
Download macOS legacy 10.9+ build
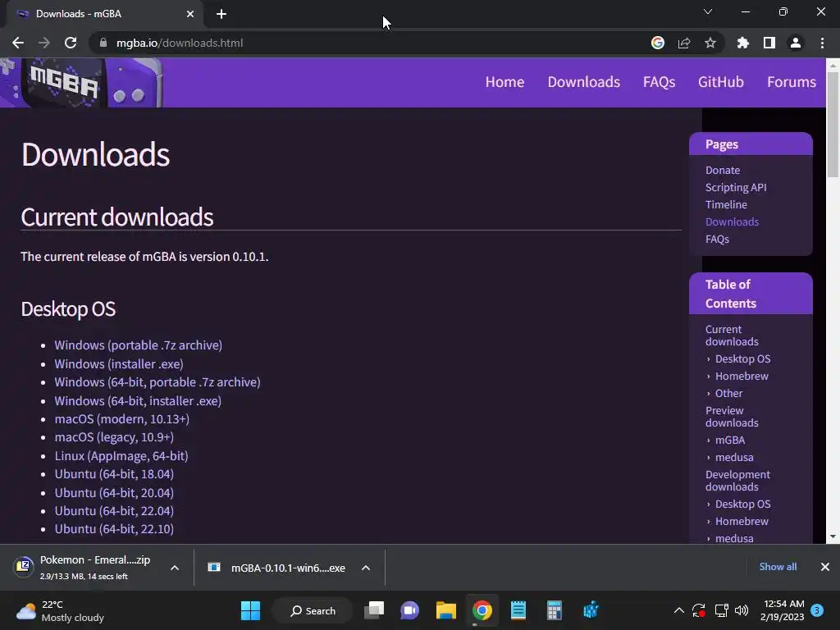pos(114,437)
